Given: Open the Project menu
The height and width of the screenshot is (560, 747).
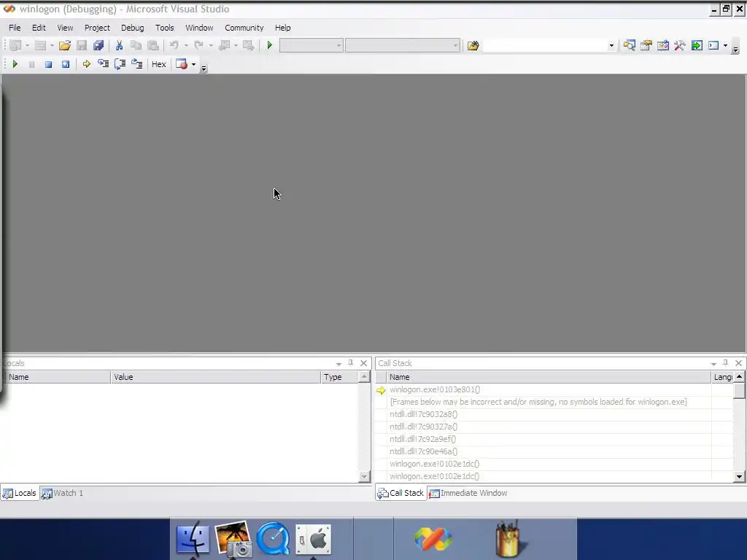Looking at the screenshot, I should (x=97, y=28).
